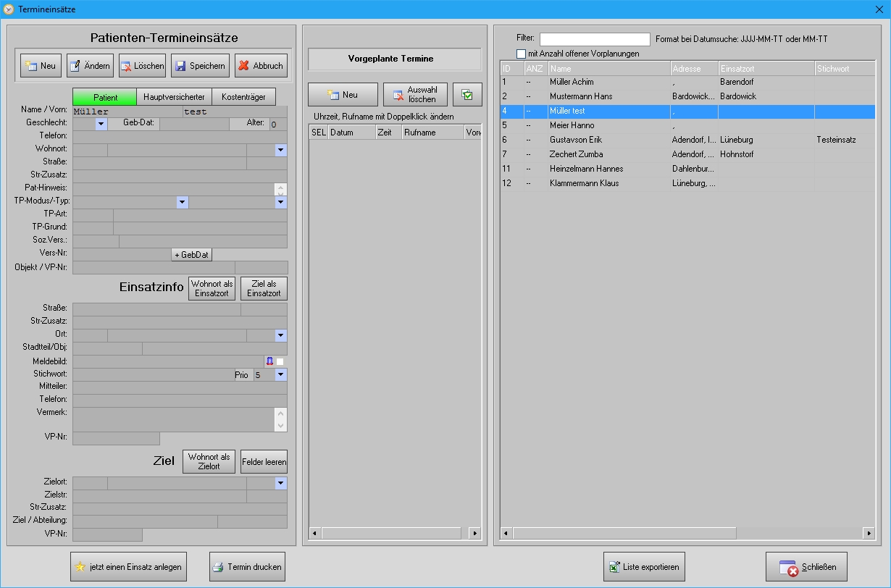Click the Löschen delete button
The width and height of the screenshot is (891, 588).
click(142, 66)
